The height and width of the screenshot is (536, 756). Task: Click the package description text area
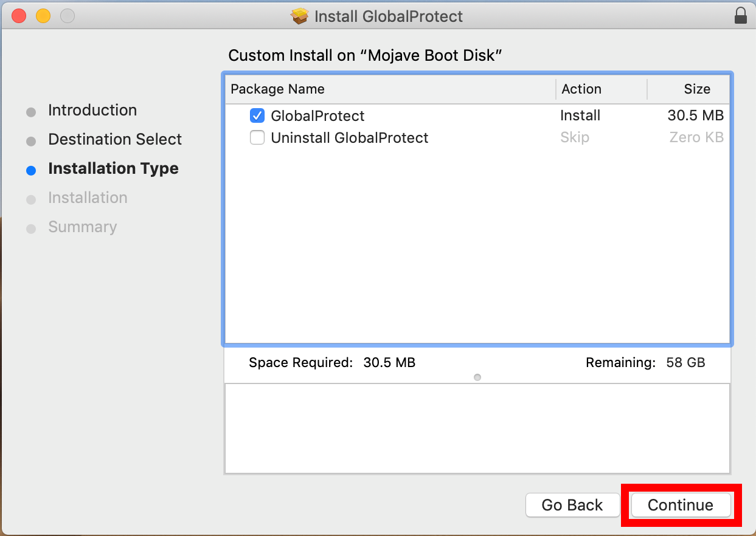pos(477,428)
